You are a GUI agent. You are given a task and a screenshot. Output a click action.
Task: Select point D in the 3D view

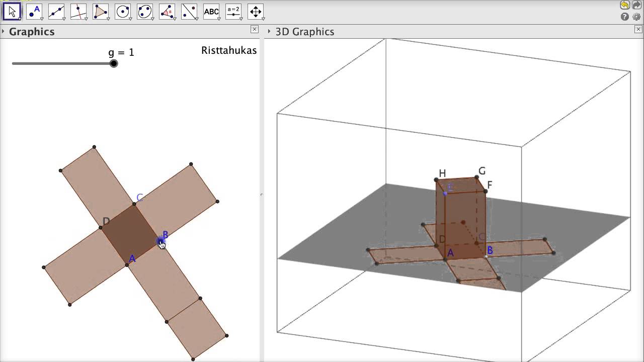coord(436,245)
